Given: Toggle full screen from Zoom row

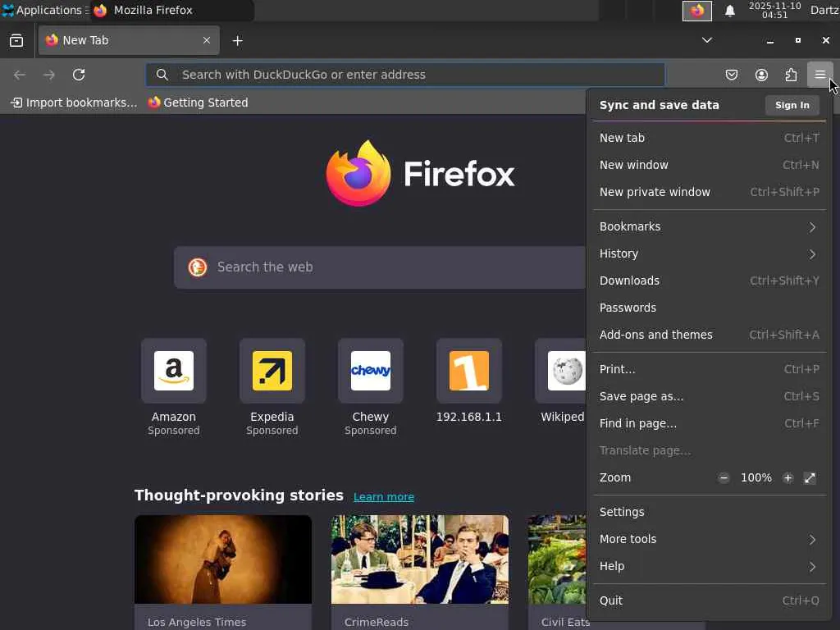Looking at the screenshot, I should click(810, 478).
